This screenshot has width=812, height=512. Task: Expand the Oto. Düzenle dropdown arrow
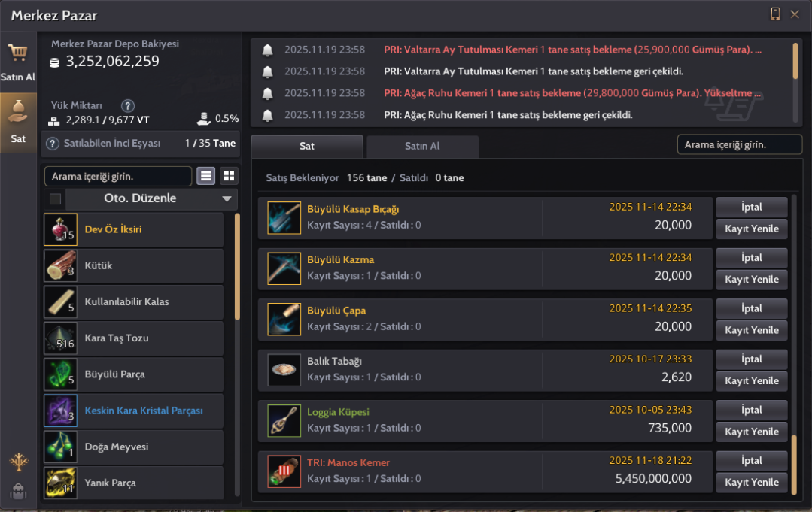(227, 199)
